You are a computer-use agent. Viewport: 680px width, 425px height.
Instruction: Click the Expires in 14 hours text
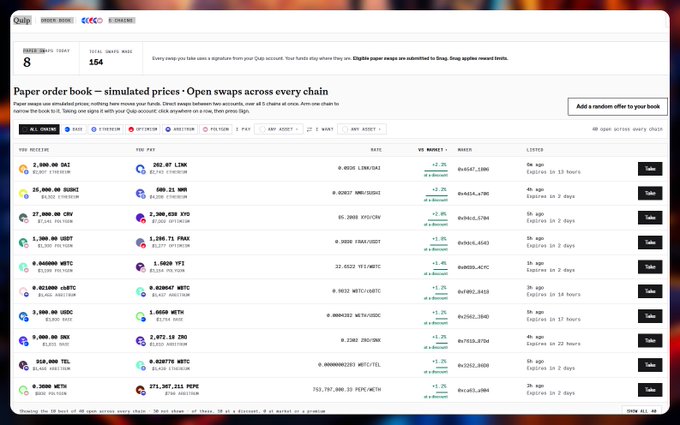553,295
